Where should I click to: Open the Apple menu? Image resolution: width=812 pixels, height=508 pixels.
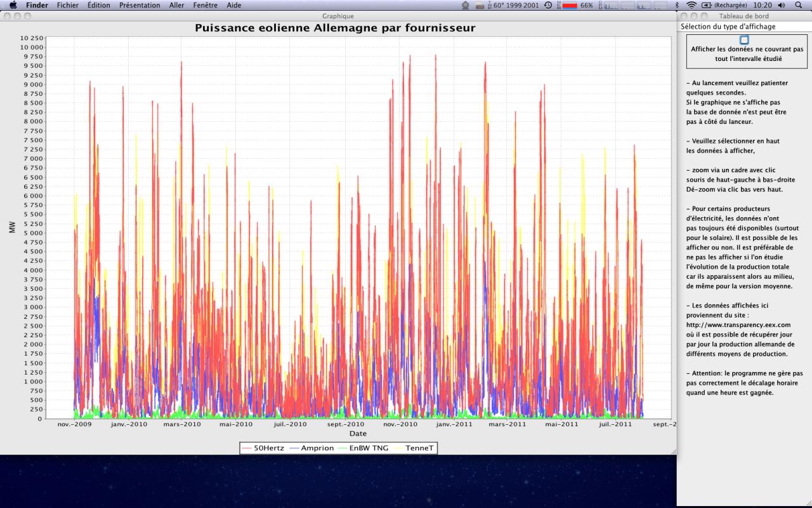(13, 5)
